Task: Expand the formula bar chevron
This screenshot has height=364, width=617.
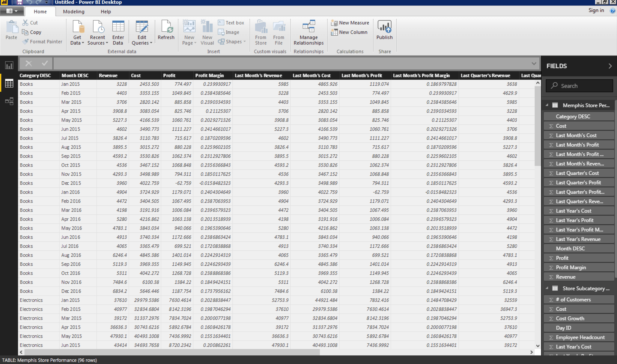Action: click(x=534, y=63)
